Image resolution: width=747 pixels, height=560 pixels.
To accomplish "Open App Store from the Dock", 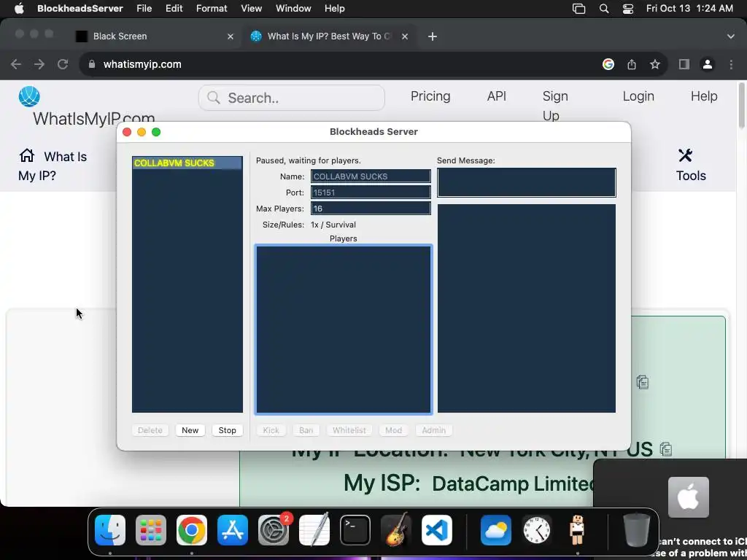I will [x=233, y=530].
